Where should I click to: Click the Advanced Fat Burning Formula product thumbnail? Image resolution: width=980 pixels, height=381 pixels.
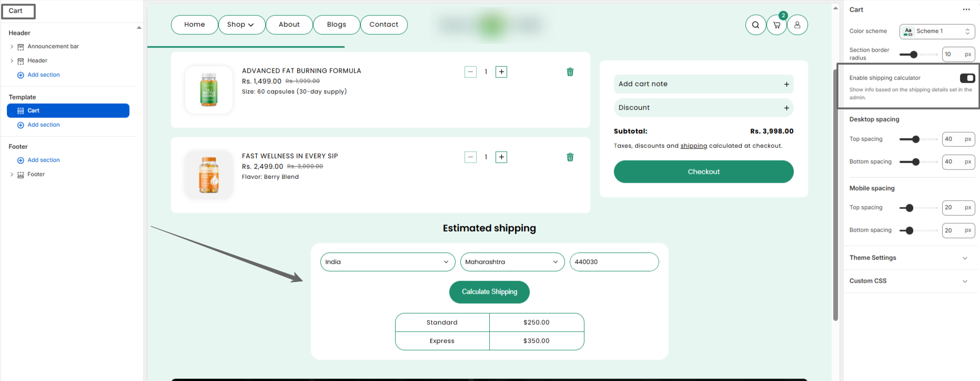point(209,90)
